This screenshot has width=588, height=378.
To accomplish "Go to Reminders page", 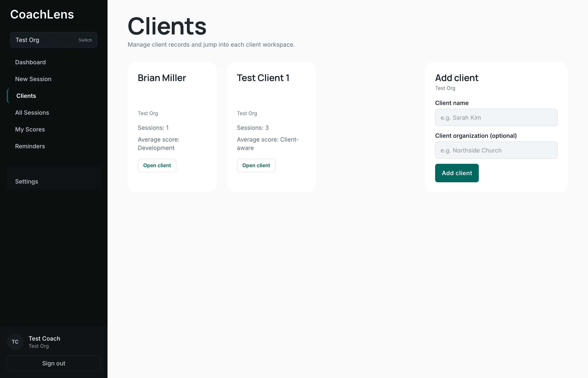I will click(30, 146).
